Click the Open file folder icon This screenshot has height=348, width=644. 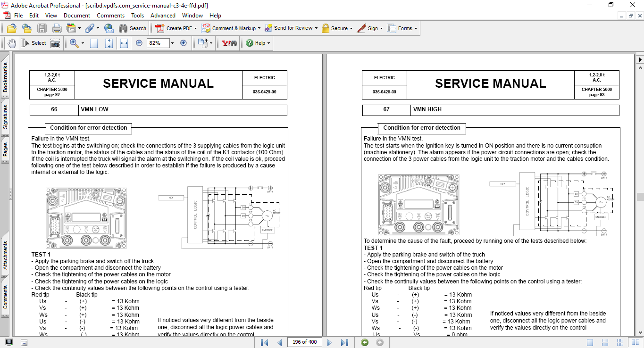tap(12, 28)
